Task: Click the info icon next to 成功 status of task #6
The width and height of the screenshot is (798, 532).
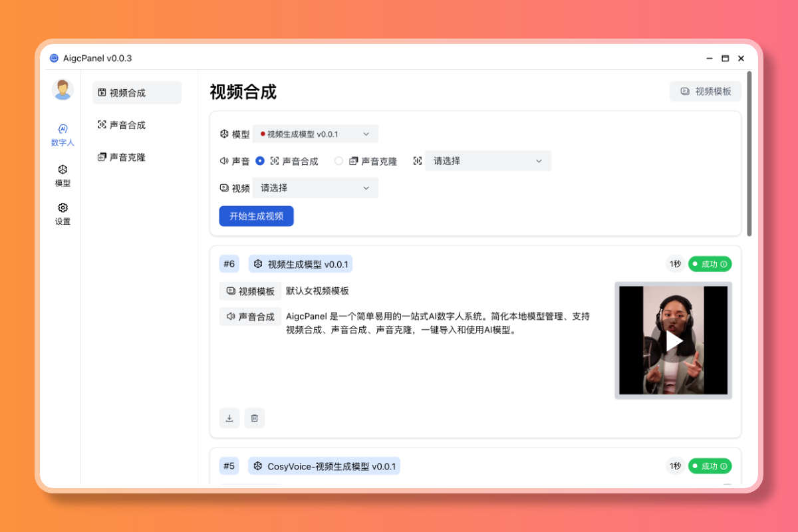Action: coord(725,263)
